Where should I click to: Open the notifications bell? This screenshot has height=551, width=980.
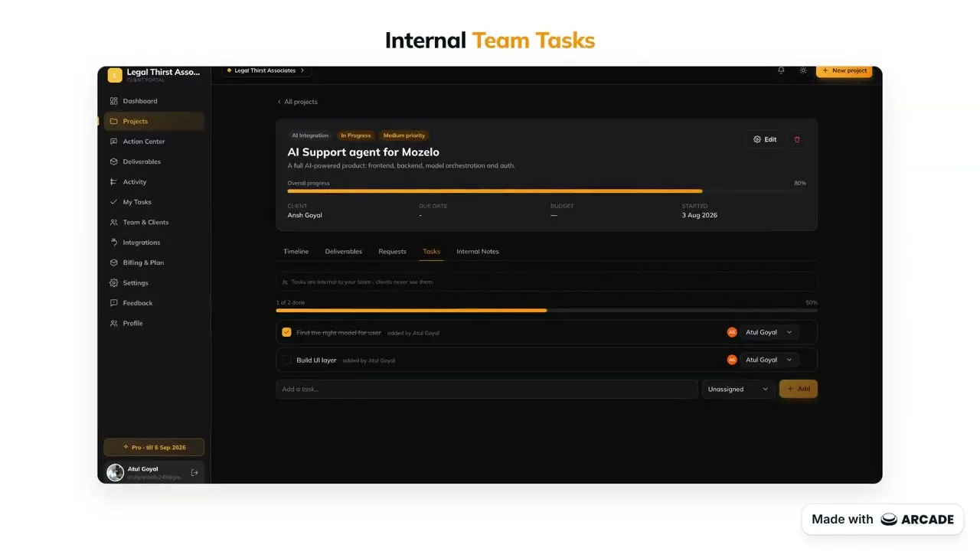[x=781, y=70]
